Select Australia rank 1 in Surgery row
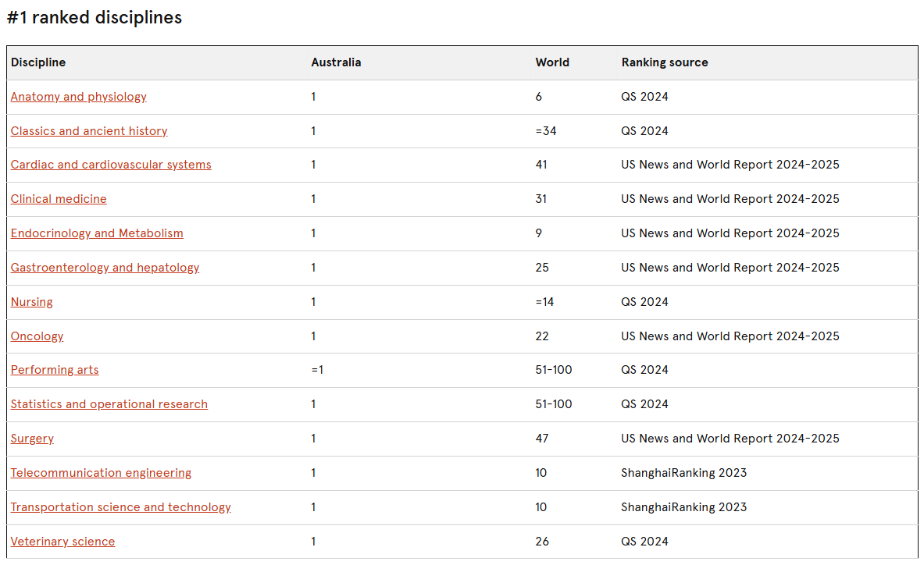 click(x=313, y=439)
